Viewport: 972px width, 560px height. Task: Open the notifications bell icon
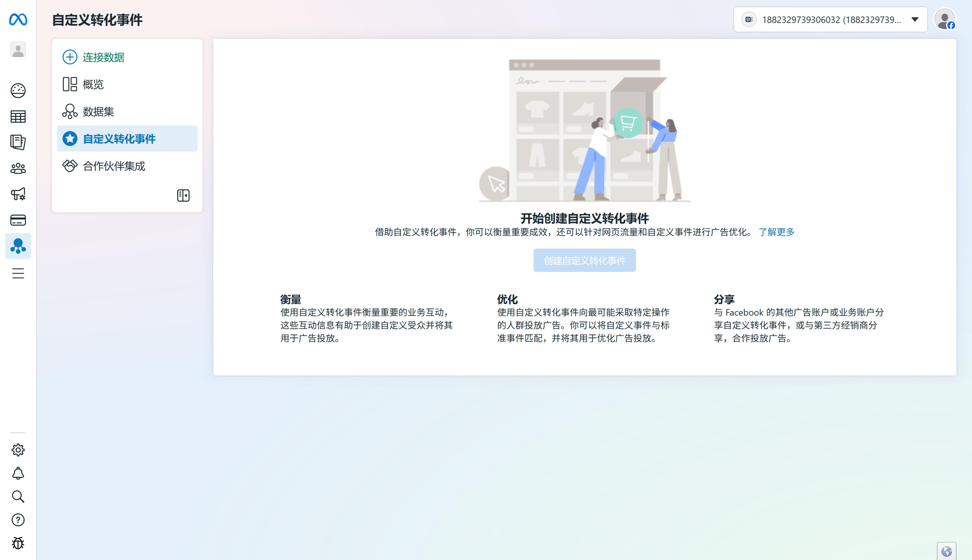coord(18,473)
